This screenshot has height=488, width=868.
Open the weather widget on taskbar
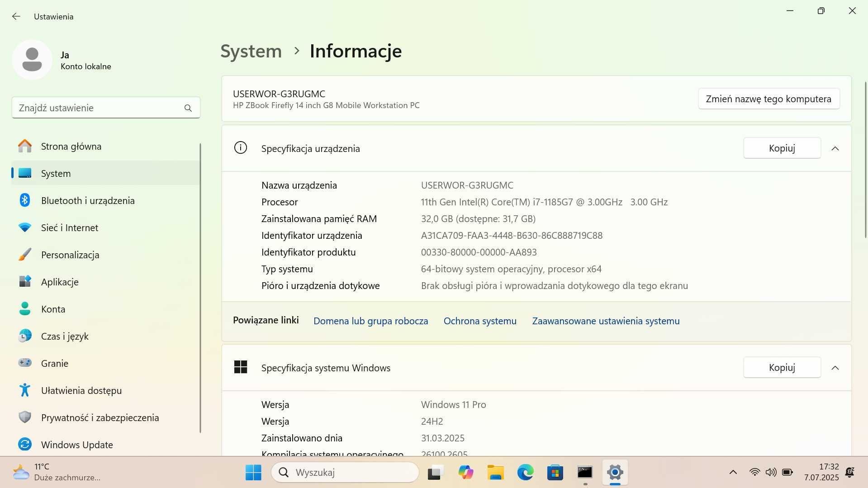point(57,472)
